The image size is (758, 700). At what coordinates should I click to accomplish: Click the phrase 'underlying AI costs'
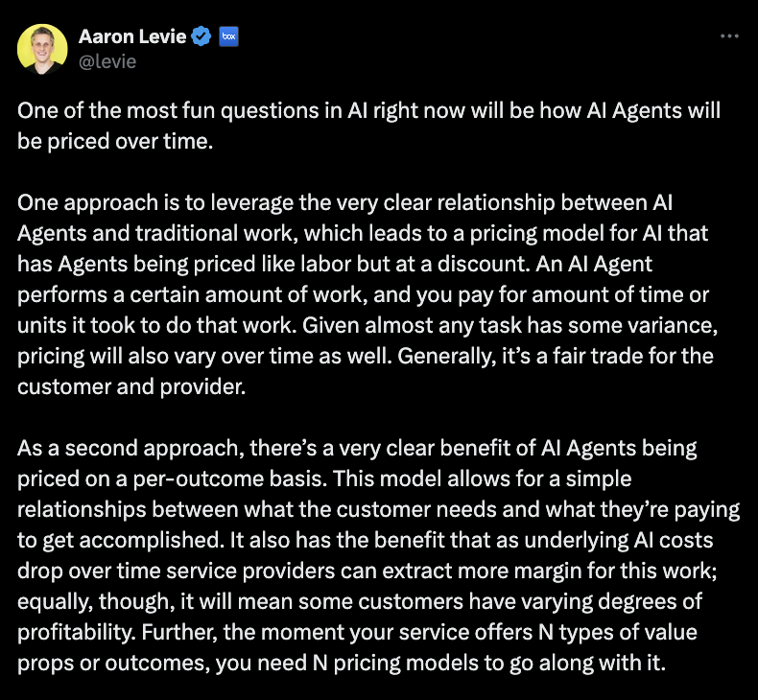[619, 540]
